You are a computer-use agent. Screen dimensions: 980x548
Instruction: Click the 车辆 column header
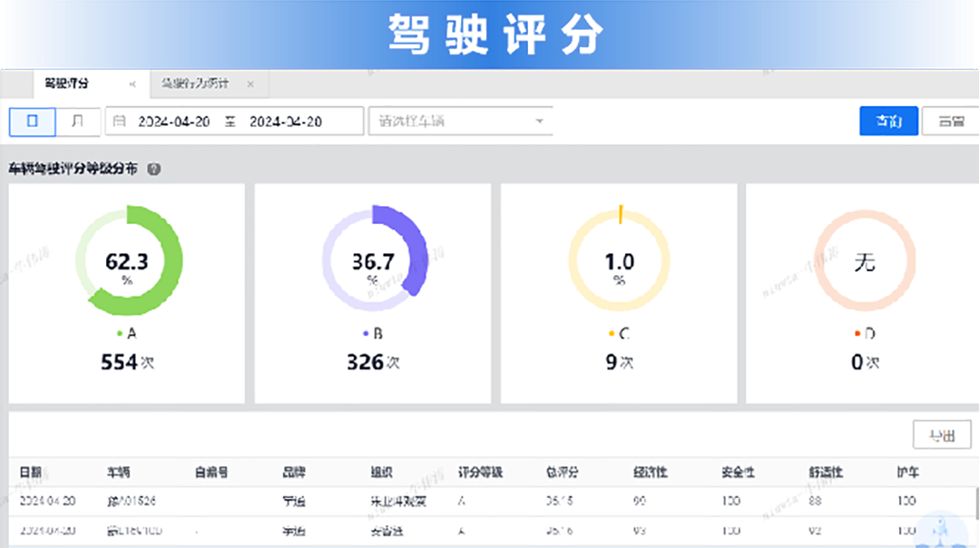coord(119,473)
